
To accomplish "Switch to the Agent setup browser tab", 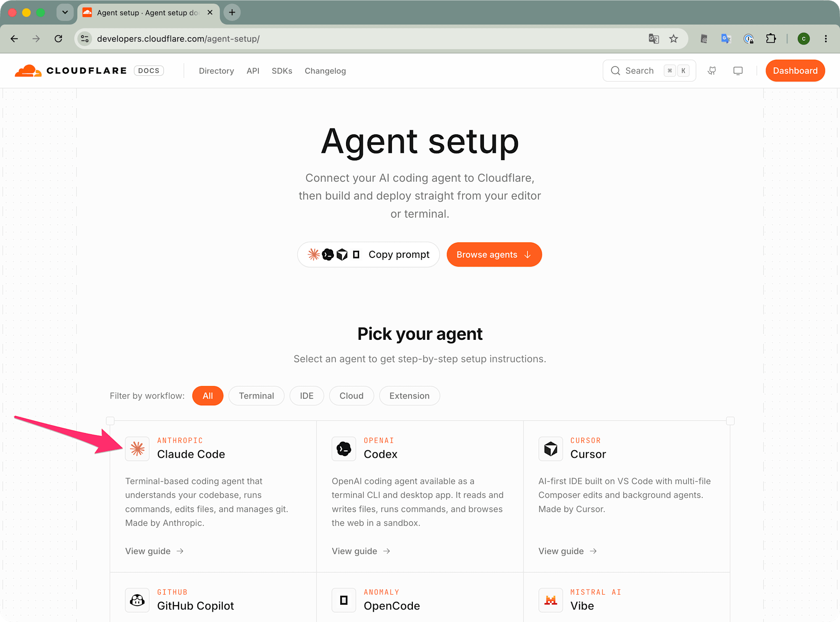I will 148,13.
